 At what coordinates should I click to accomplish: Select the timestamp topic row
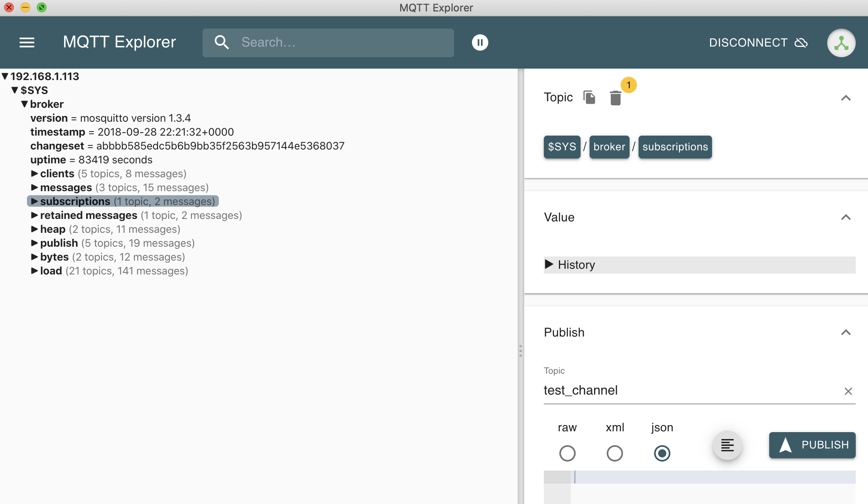(x=132, y=132)
